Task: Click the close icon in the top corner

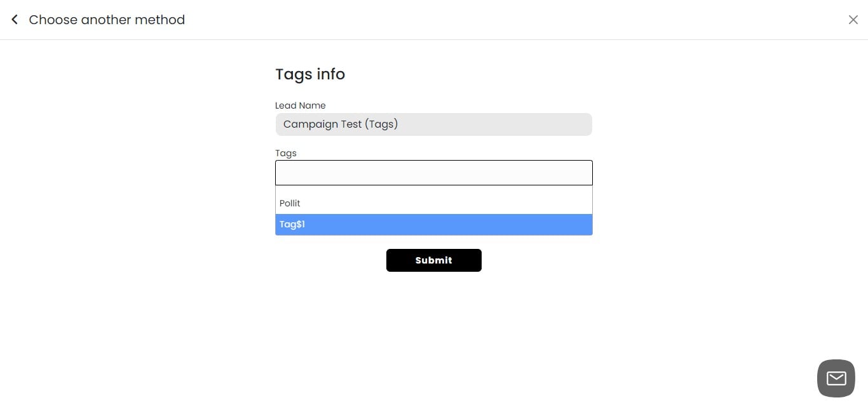Action: point(853,20)
